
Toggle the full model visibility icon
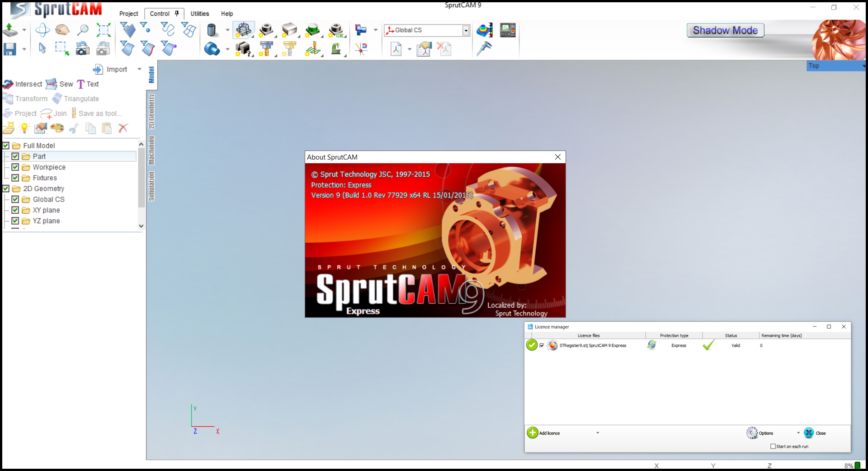(244, 30)
